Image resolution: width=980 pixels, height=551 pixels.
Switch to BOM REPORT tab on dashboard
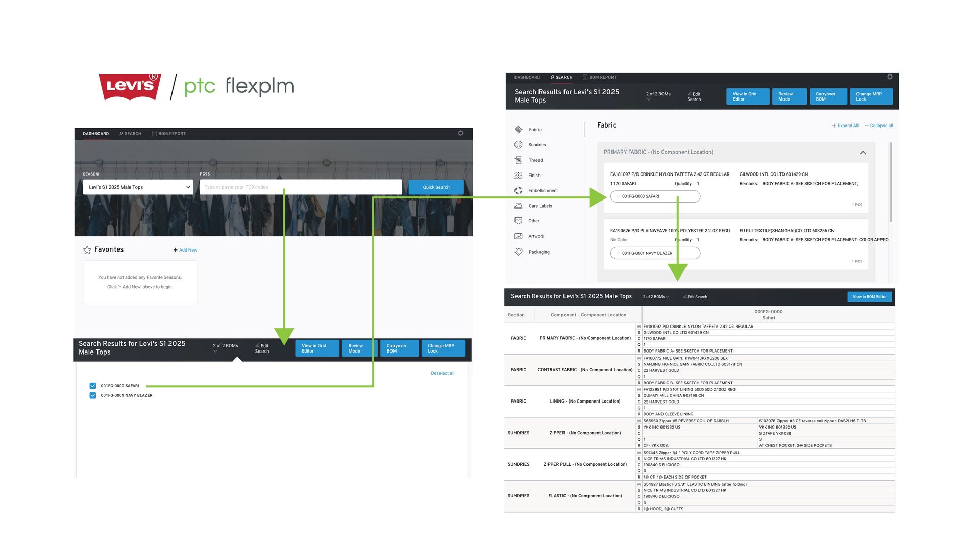[169, 134]
